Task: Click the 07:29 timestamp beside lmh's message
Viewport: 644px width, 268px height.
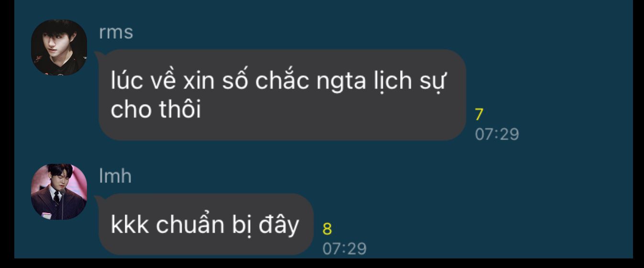Action: point(345,249)
